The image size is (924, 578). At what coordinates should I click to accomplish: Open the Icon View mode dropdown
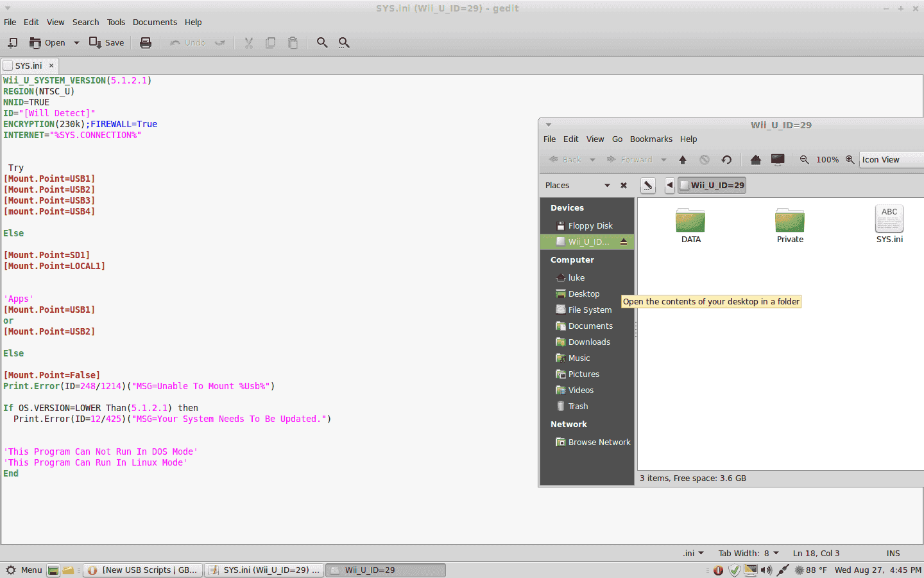click(x=891, y=160)
